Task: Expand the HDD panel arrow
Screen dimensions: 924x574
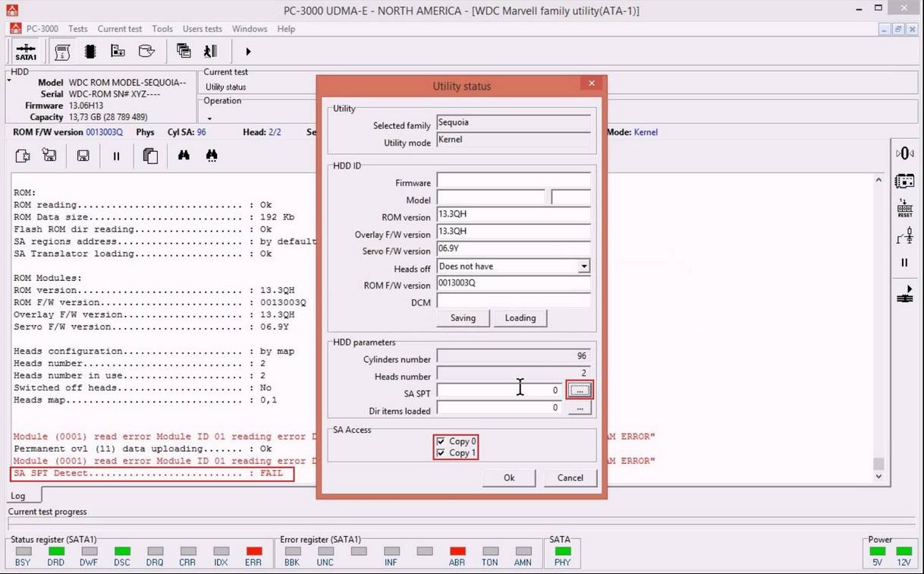Action: (x=9, y=79)
